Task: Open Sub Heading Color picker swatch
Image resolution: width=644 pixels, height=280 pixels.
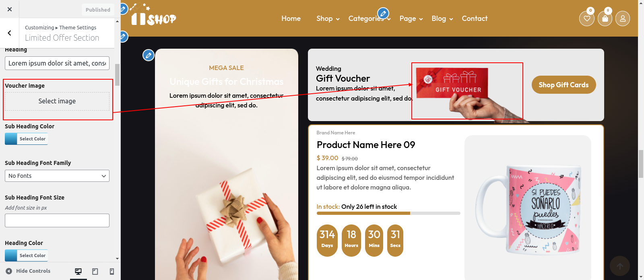Action: click(26, 139)
